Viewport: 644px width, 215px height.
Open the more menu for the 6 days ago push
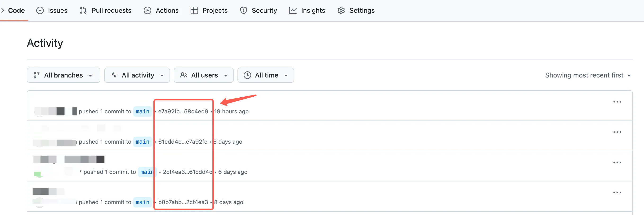(x=617, y=162)
